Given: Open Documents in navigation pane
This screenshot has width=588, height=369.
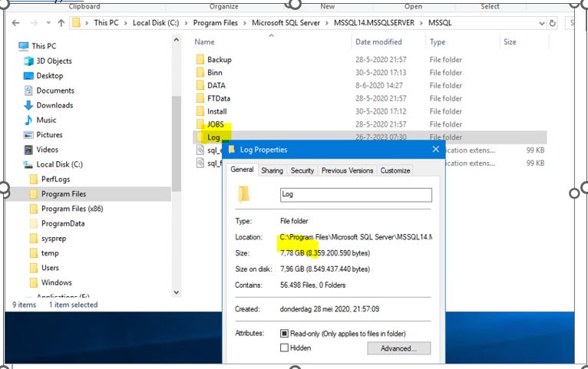Looking at the screenshot, I should tap(55, 91).
